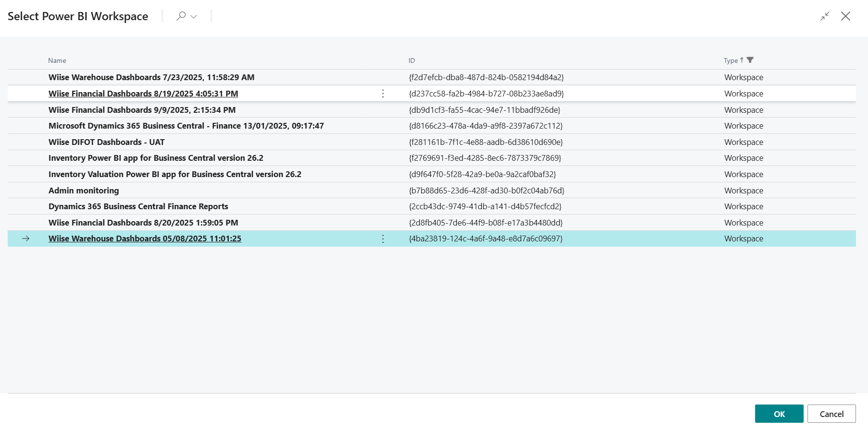Click ID {d8166c23-478a-4da9-a9f8-2397a672c112}
Viewport: 868px width, 429px height.
(x=486, y=126)
